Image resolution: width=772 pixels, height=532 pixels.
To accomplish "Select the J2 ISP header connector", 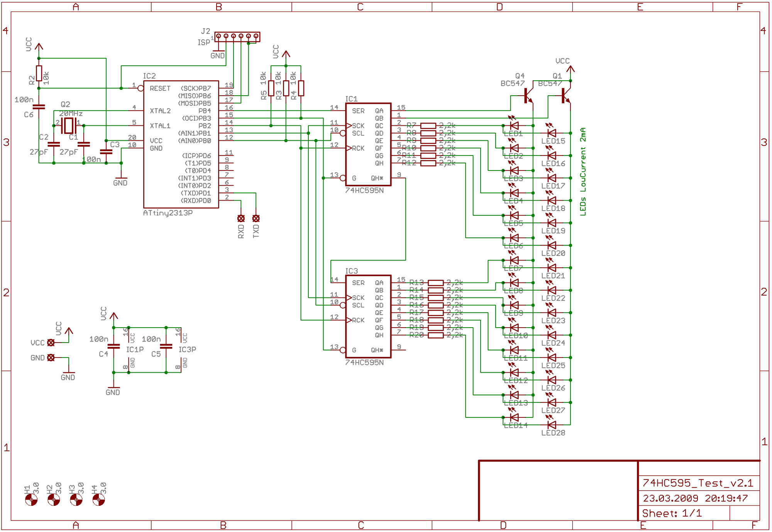I will [x=237, y=37].
